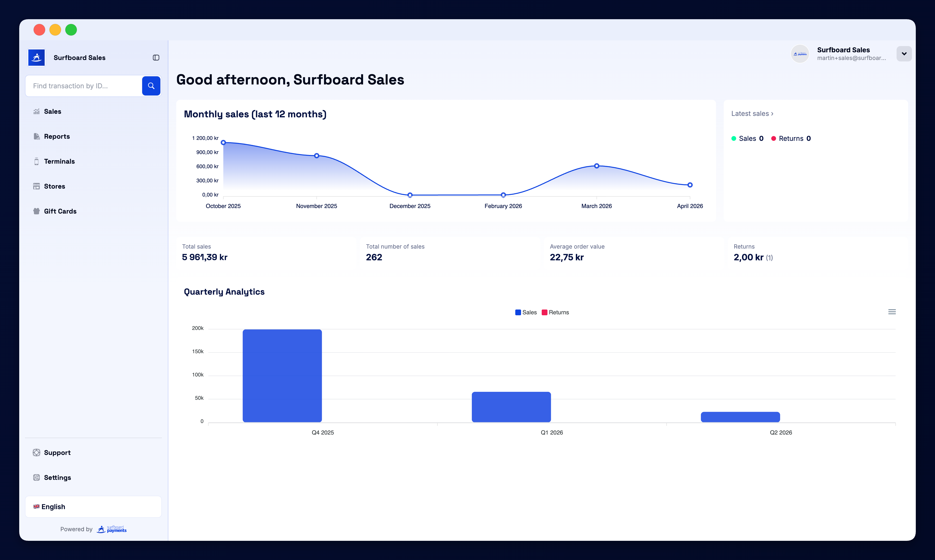The height and width of the screenshot is (560, 935).
Task: Click the search button next to transaction field
Action: click(151, 86)
